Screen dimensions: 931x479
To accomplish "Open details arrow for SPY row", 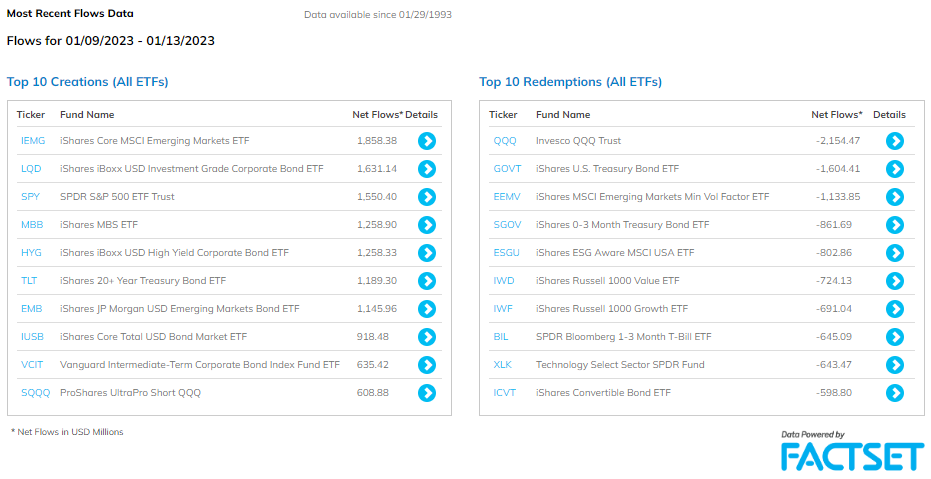I will click(427, 196).
